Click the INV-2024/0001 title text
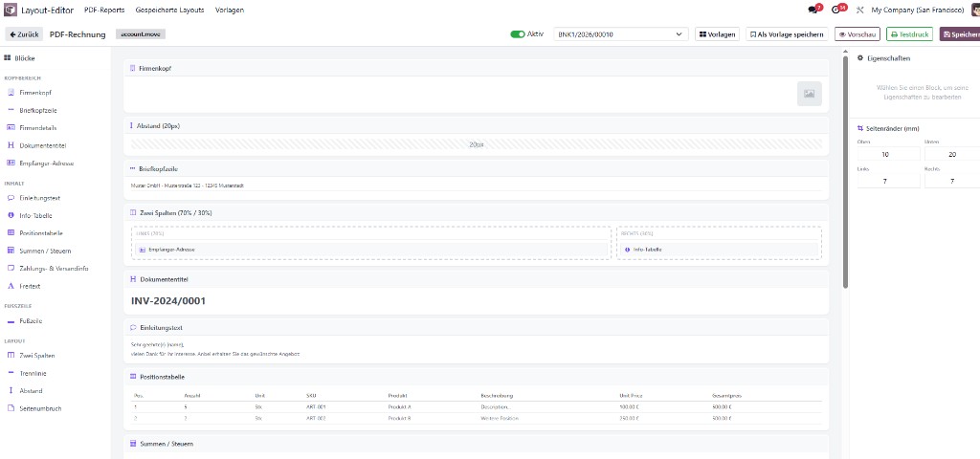This screenshot has height=459, width=980. (x=168, y=301)
